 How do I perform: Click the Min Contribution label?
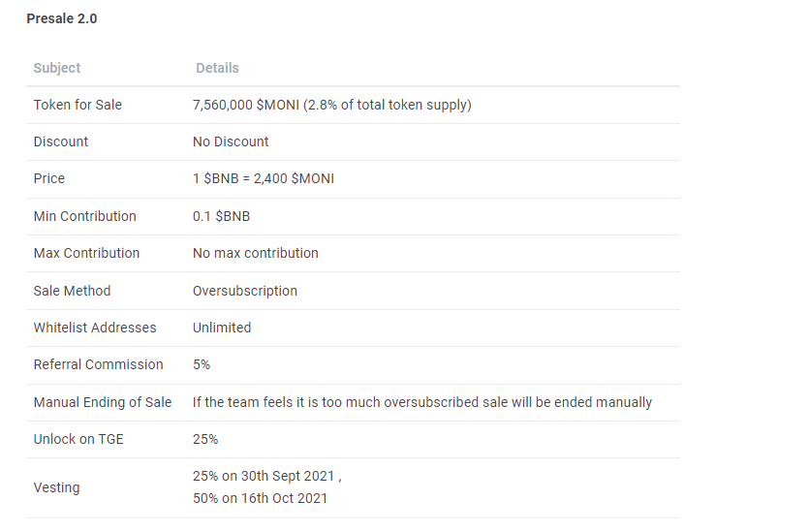click(x=85, y=216)
